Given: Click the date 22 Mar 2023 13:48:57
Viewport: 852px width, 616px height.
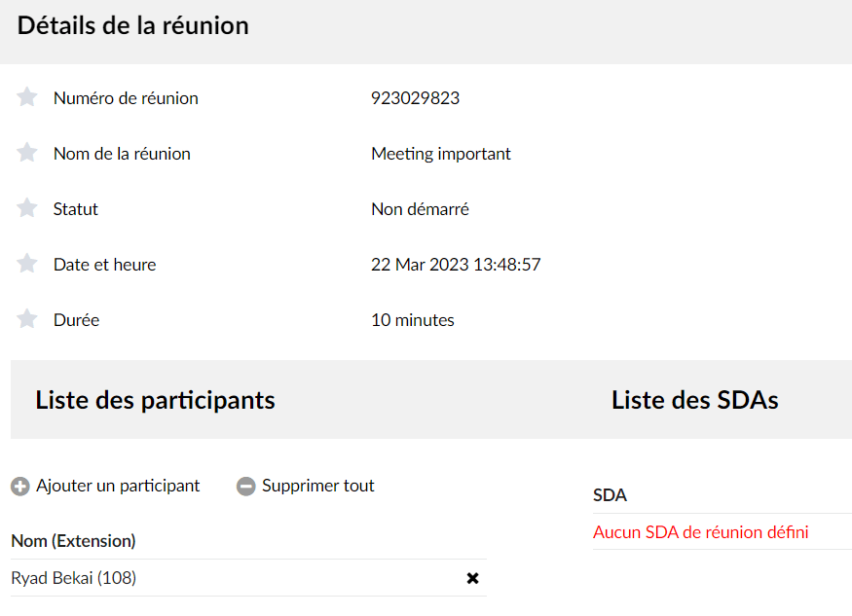Looking at the screenshot, I should [x=456, y=265].
